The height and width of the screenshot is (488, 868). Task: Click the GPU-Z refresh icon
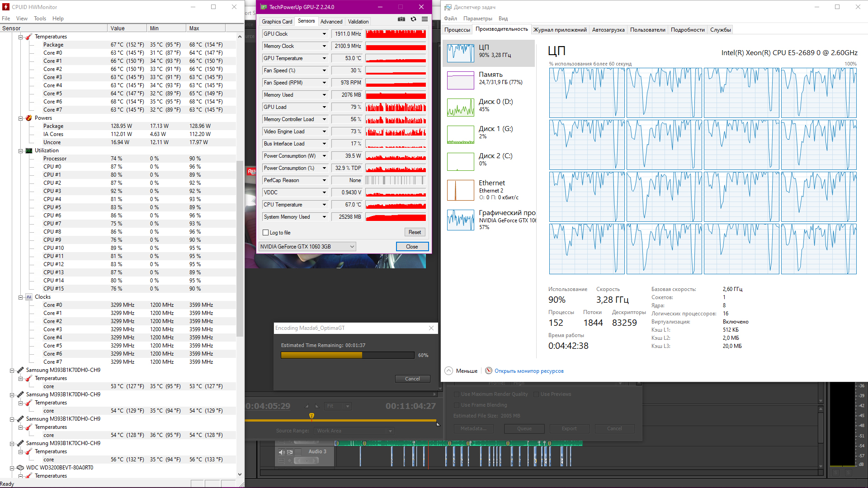coord(413,19)
